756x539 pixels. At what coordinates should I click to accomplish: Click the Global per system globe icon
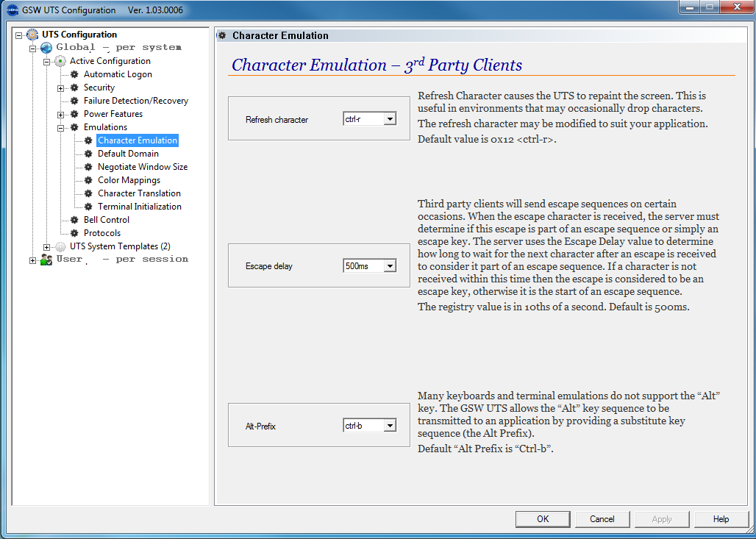(x=46, y=48)
